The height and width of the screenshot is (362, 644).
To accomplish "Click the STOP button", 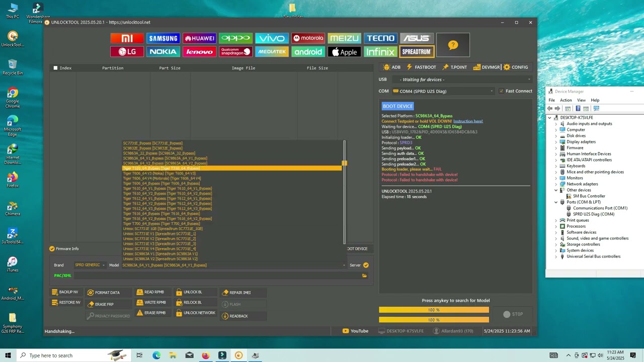I will pyautogui.click(x=513, y=314).
